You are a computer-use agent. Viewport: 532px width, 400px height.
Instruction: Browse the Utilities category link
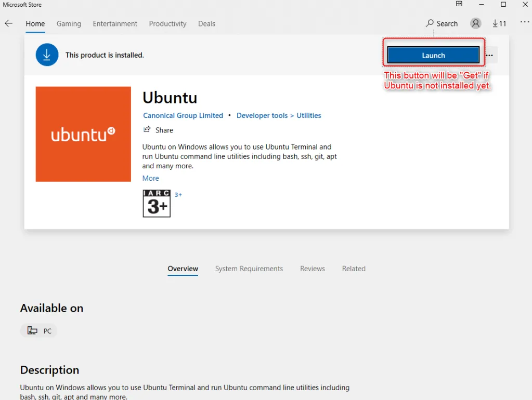tap(308, 115)
